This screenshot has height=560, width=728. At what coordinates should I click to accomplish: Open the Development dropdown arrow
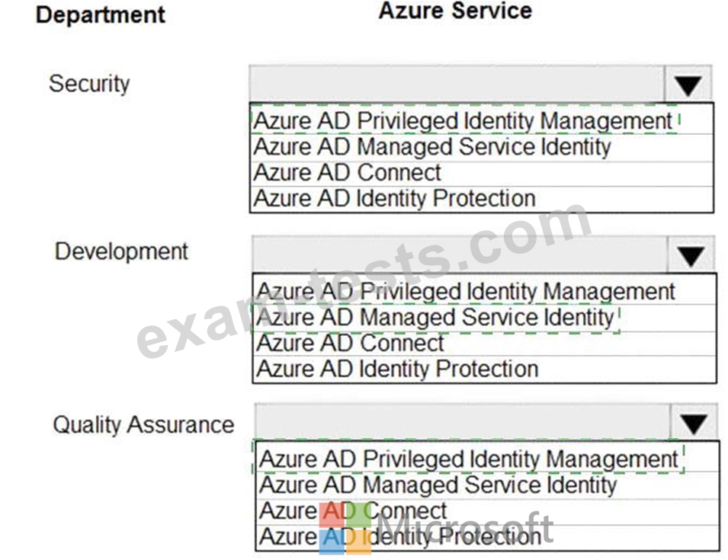click(x=691, y=255)
